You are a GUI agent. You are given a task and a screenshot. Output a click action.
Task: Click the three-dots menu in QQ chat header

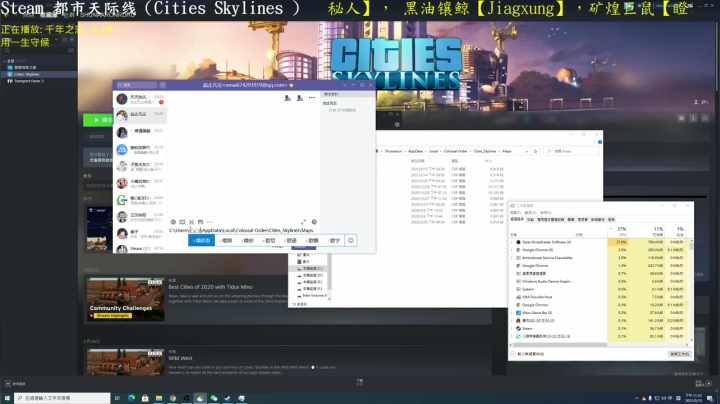point(312,97)
